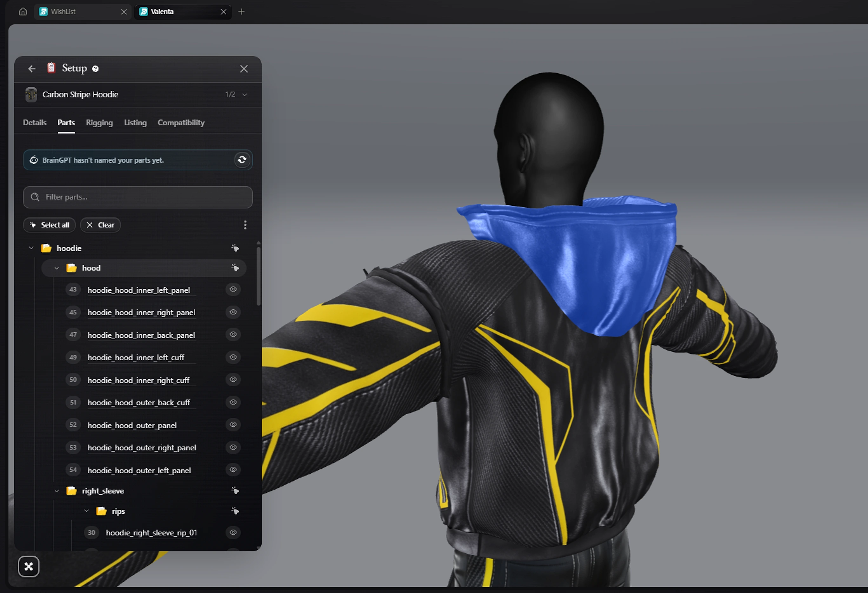
Task: Select all parts in hood folder
Action: (235, 268)
